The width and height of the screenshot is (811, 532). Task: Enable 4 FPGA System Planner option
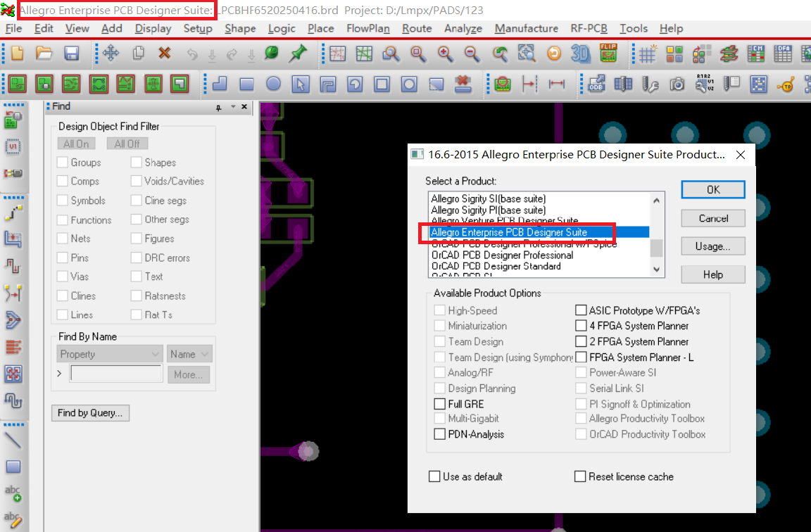tap(581, 326)
